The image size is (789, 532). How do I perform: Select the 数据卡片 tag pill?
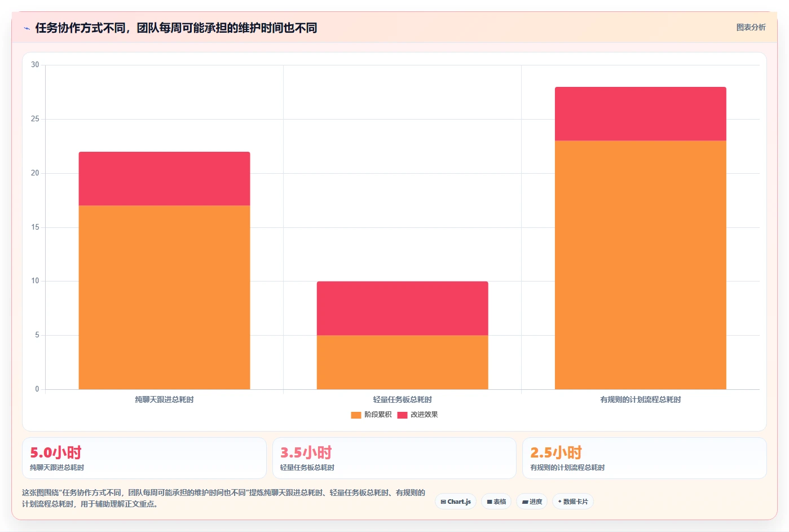click(x=573, y=502)
